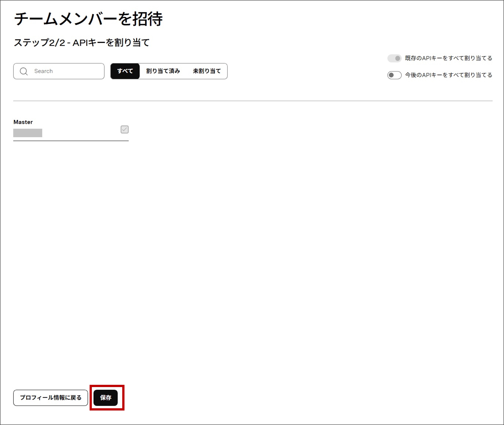
Task: Click プロフィール情報に戻る button
Action: 51,398
